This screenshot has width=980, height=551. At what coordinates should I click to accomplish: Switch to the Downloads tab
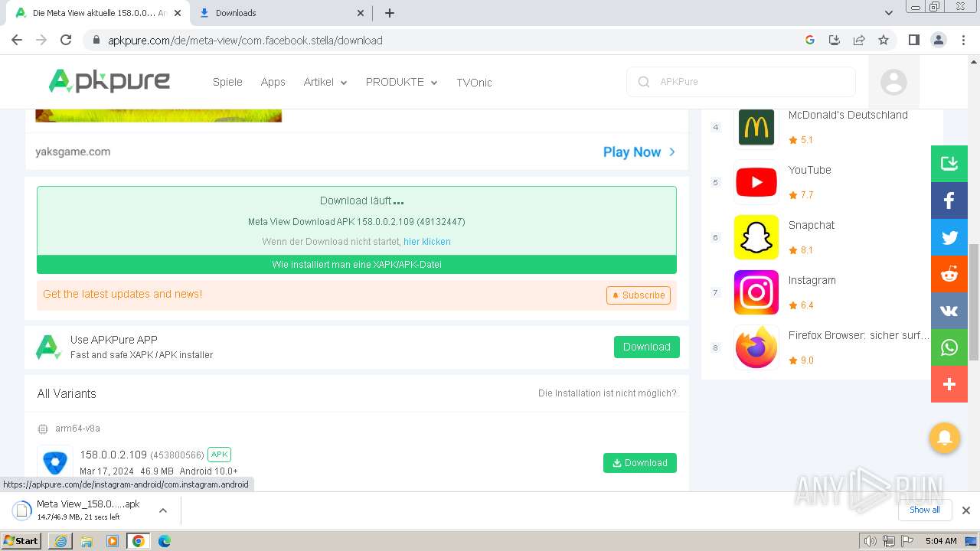coord(281,13)
